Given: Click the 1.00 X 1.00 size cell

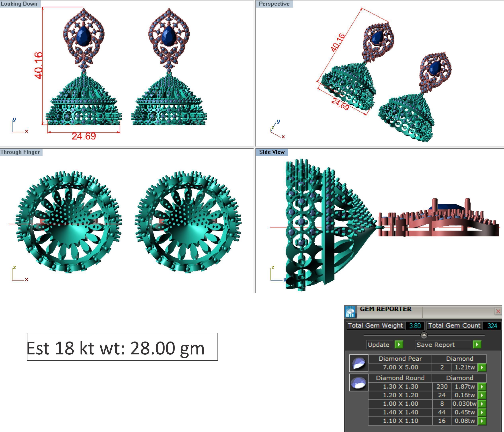Looking at the screenshot, I should (400, 404).
